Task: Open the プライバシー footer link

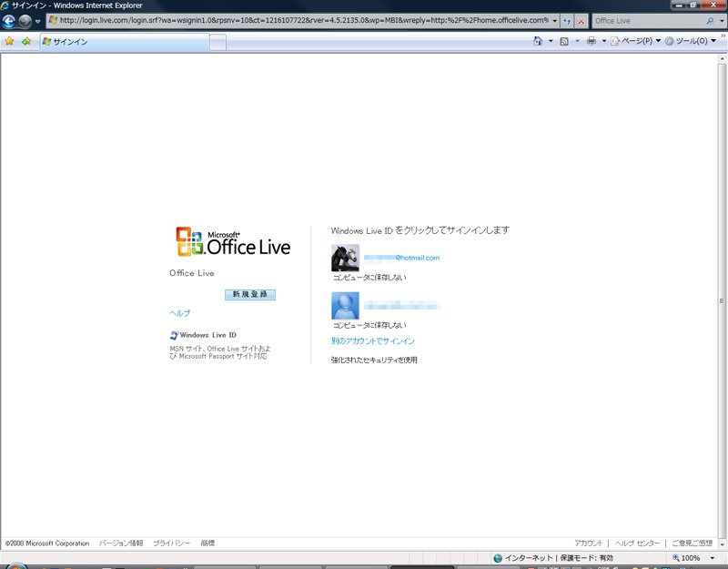Action: (x=172, y=543)
